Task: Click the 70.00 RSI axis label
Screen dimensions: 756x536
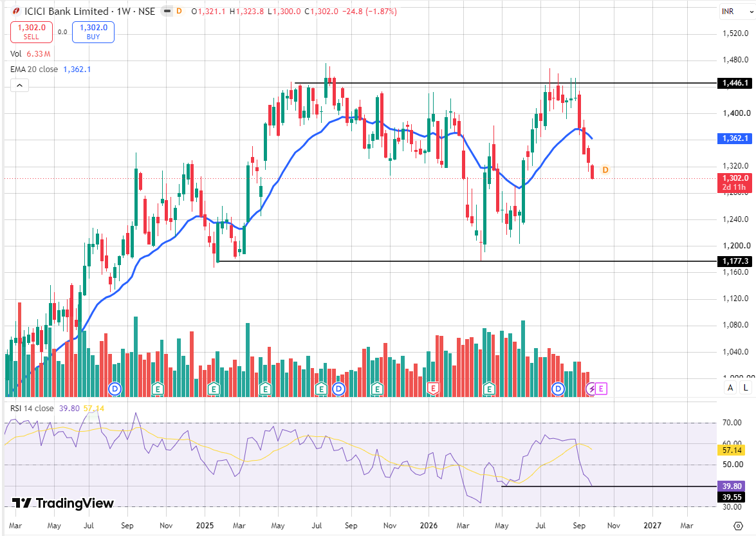Action: click(732, 423)
